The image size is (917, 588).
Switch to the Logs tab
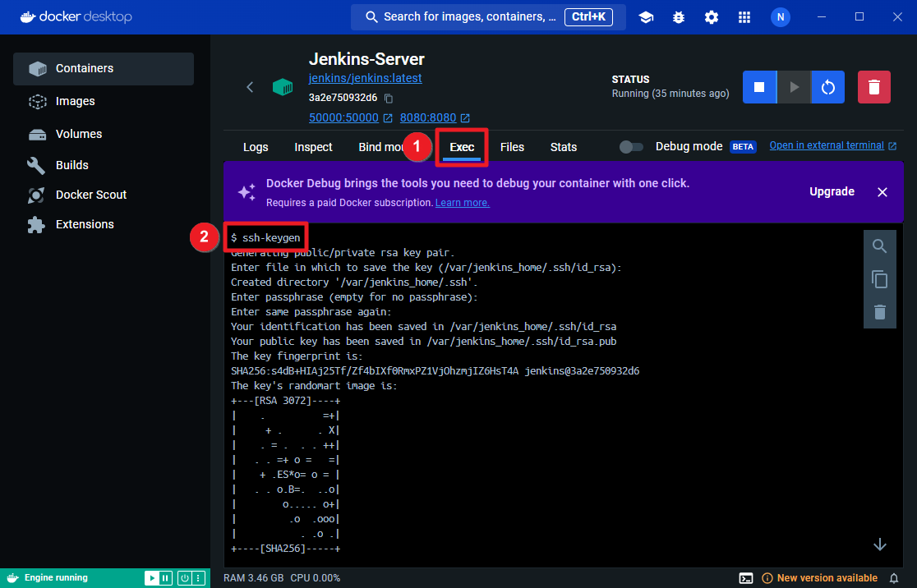(x=256, y=147)
